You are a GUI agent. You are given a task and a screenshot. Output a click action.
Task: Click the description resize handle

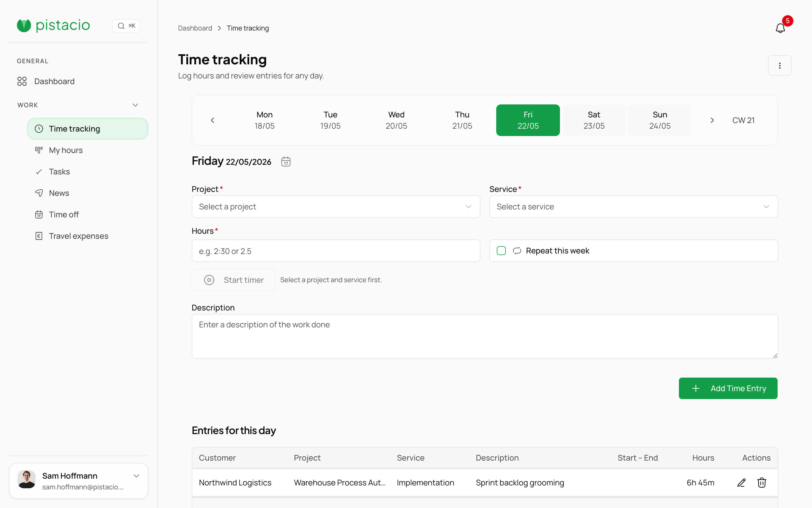click(775, 356)
